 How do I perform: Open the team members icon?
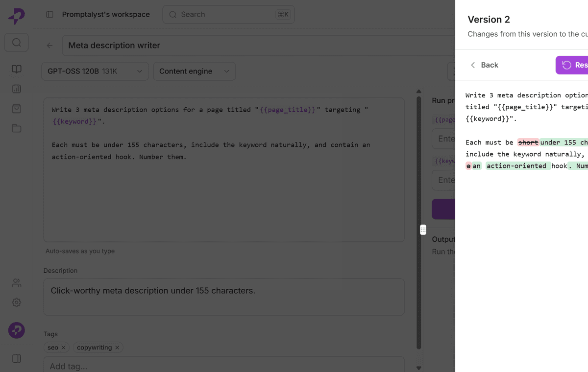17,283
